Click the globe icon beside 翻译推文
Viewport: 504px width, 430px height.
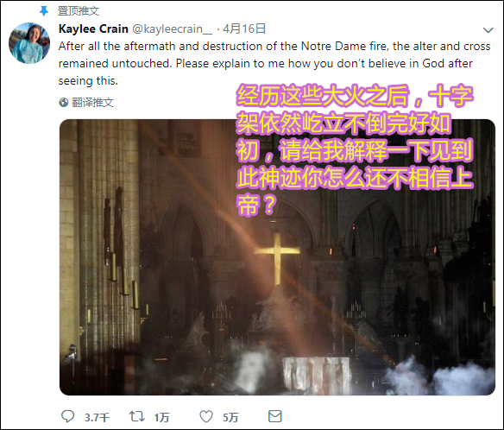coord(64,102)
